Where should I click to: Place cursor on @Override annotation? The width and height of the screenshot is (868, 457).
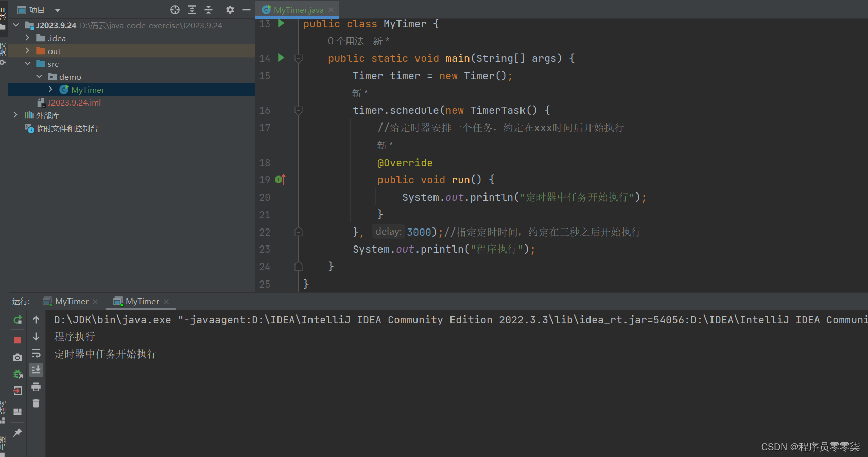[x=405, y=163]
